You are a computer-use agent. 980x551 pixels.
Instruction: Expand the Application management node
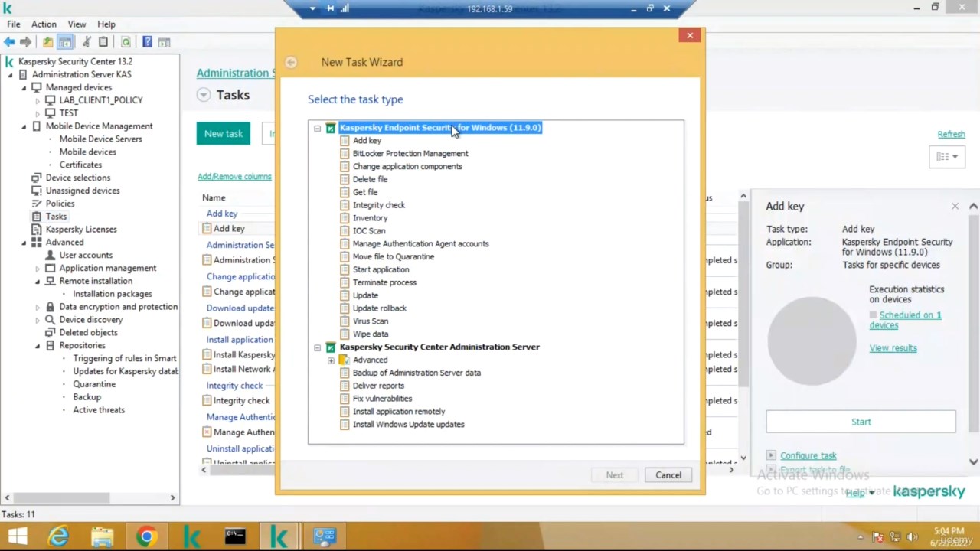(38, 269)
